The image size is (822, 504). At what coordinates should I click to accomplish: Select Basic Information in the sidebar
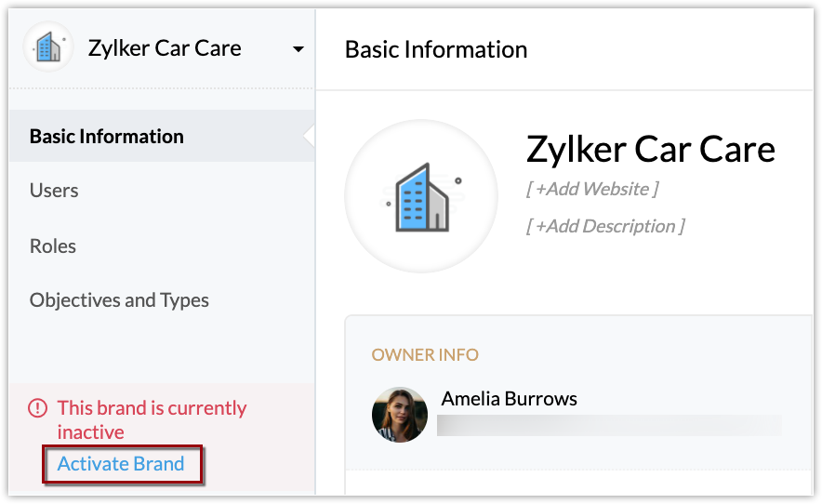[x=107, y=137]
